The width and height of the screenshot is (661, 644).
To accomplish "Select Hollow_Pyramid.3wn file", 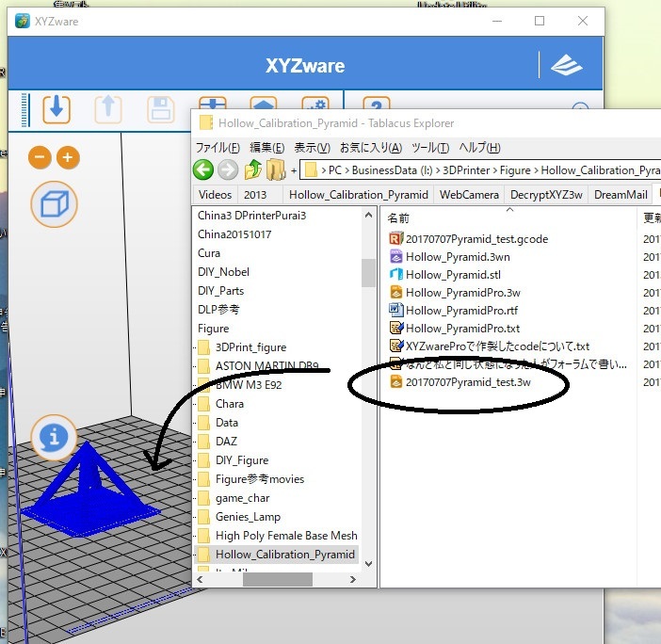I will click(x=458, y=257).
